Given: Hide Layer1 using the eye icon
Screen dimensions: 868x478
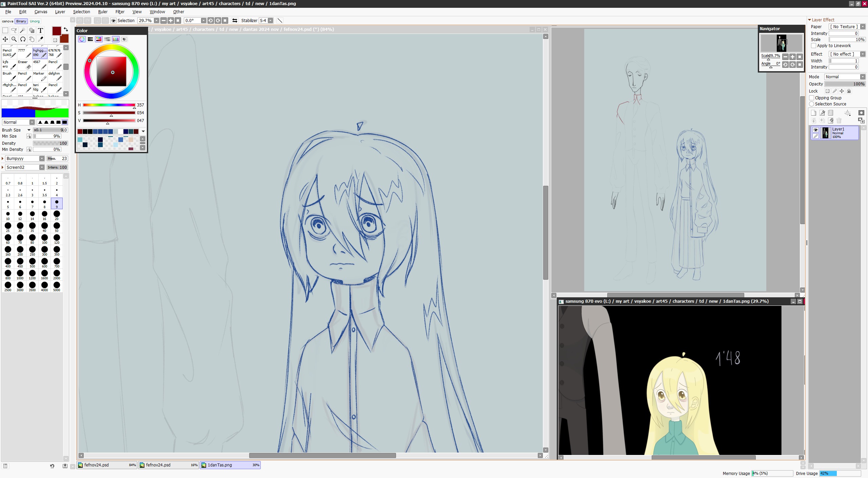Looking at the screenshot, I should (815, 130).
